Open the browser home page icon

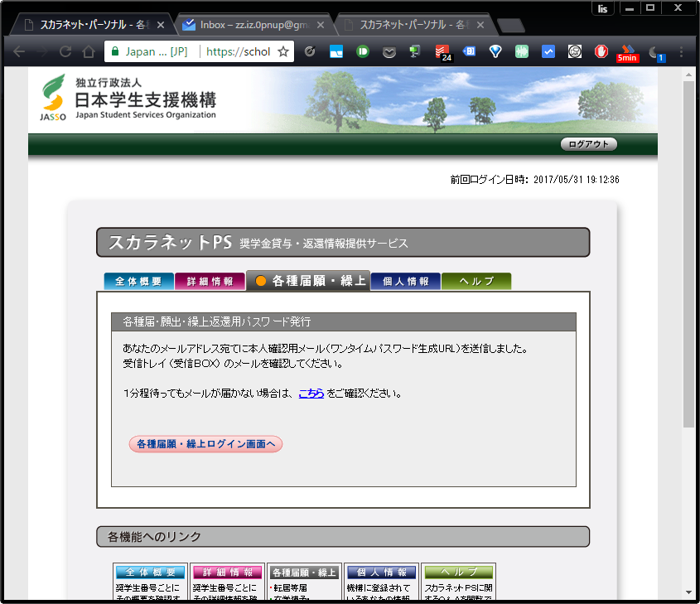(x=89, y=52)
